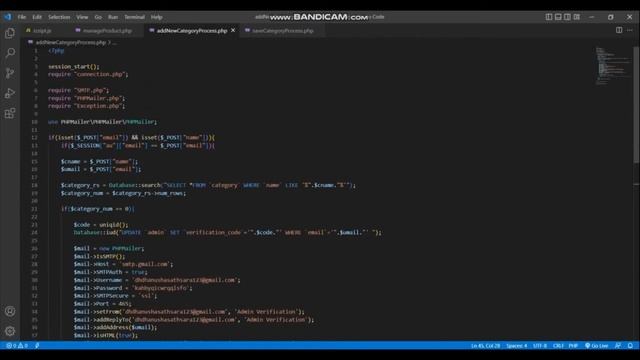
Task: Switch to the script.js tab
Action: pos(42,31)
